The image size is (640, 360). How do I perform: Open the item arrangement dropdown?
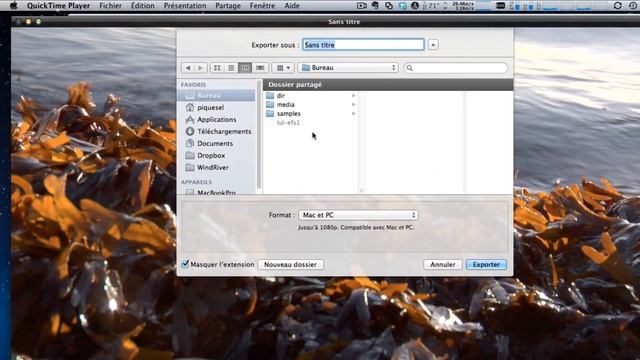pos(283,68)
